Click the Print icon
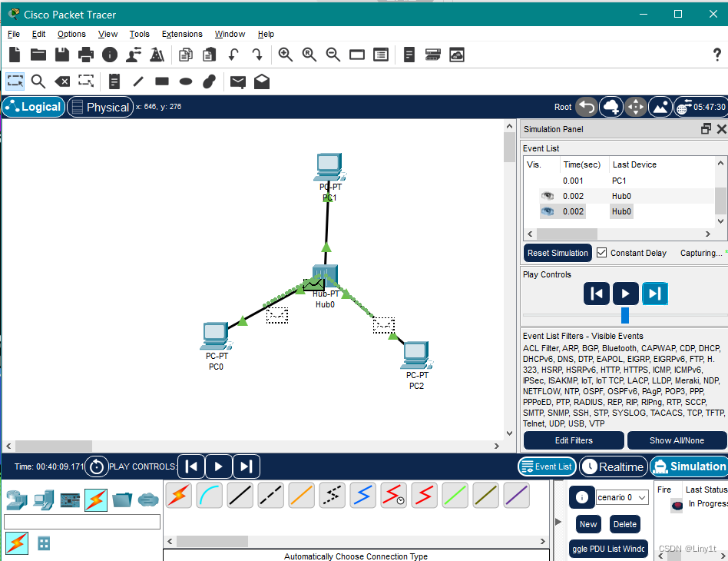Image resolution: width=728 pixels, height=561 pixels. [86, 55]
